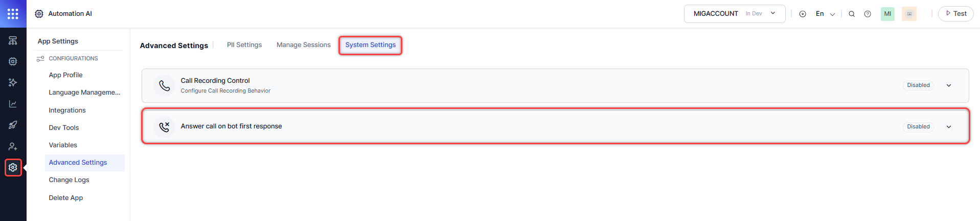Viewport: 980px width, 221px height.
Task: Select the System Settings tab
Action: (x=370, y=45)
